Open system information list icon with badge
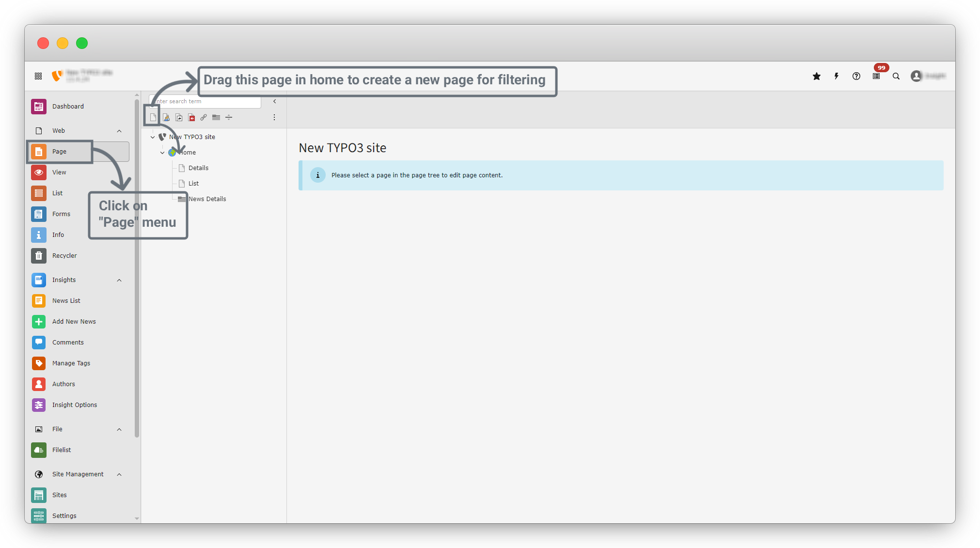 pos(876,76)
